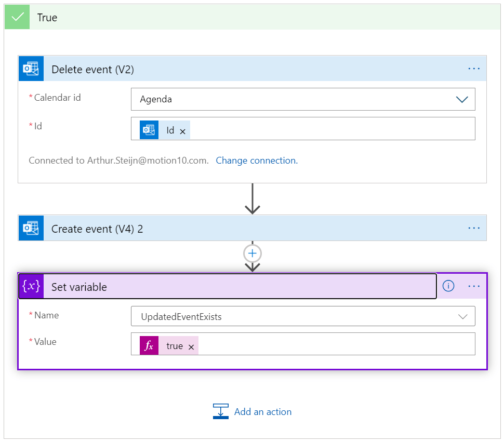Remove the Id token from the Id field
Screen dimensions: 504x442
pyautogui.click(x=182, y=131)
